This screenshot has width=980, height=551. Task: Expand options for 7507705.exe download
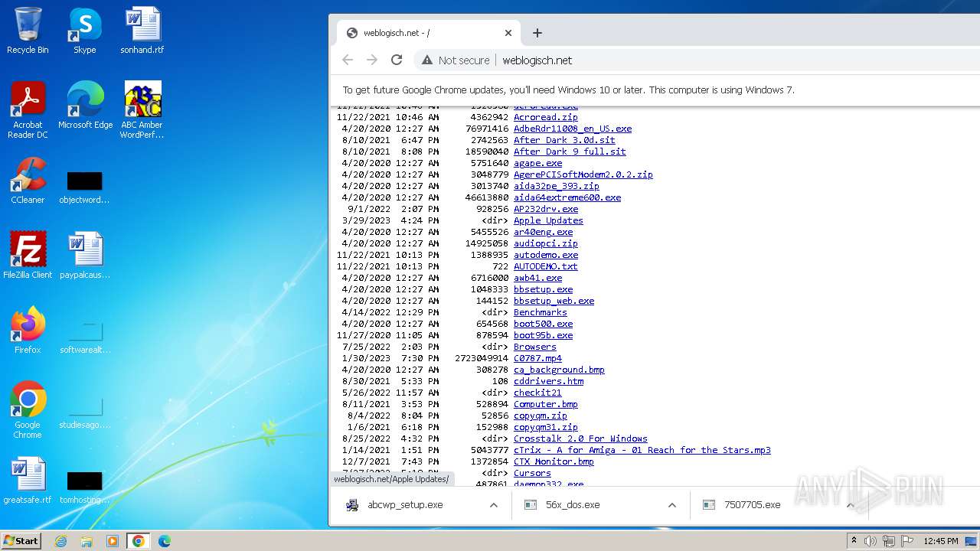(x=850, y=505)
